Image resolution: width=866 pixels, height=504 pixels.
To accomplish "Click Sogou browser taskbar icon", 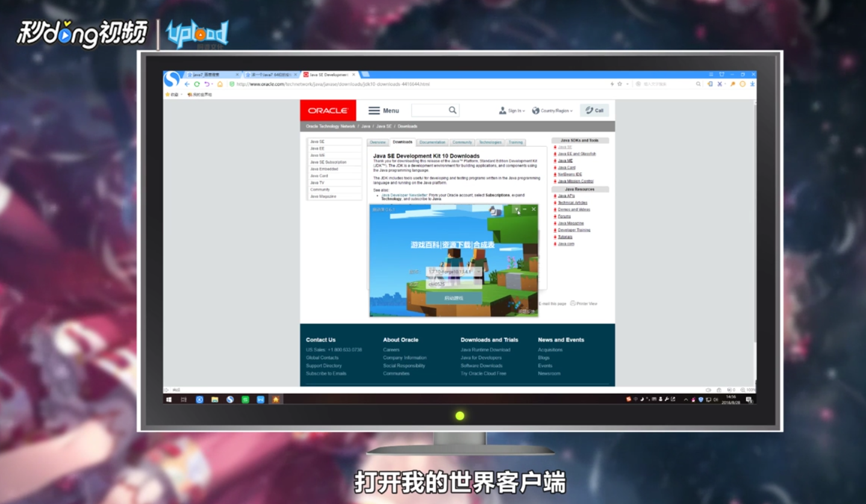I will [230, 399].
